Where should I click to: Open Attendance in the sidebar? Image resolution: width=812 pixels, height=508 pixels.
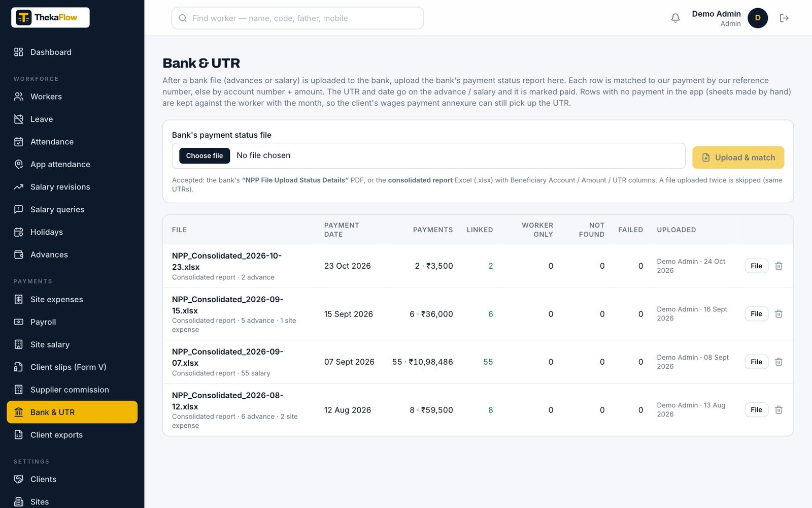(72, 142)
